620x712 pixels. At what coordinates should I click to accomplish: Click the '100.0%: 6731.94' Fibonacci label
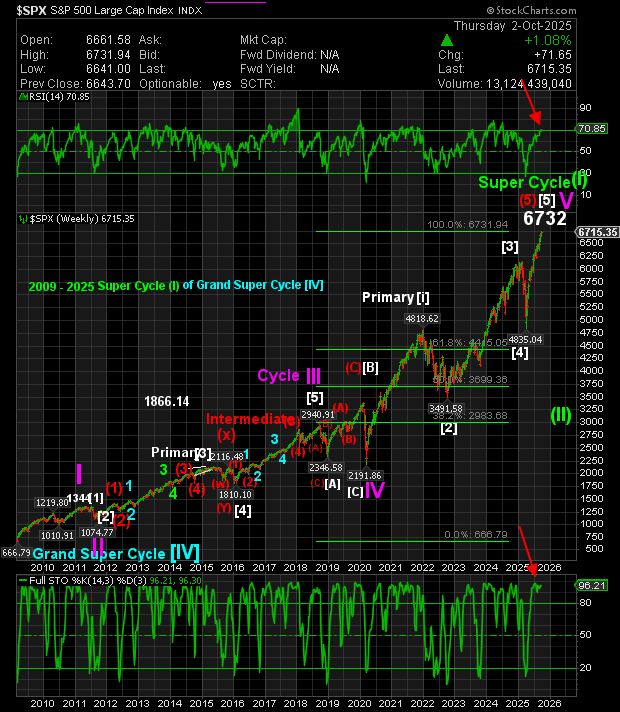pos(467,225)
